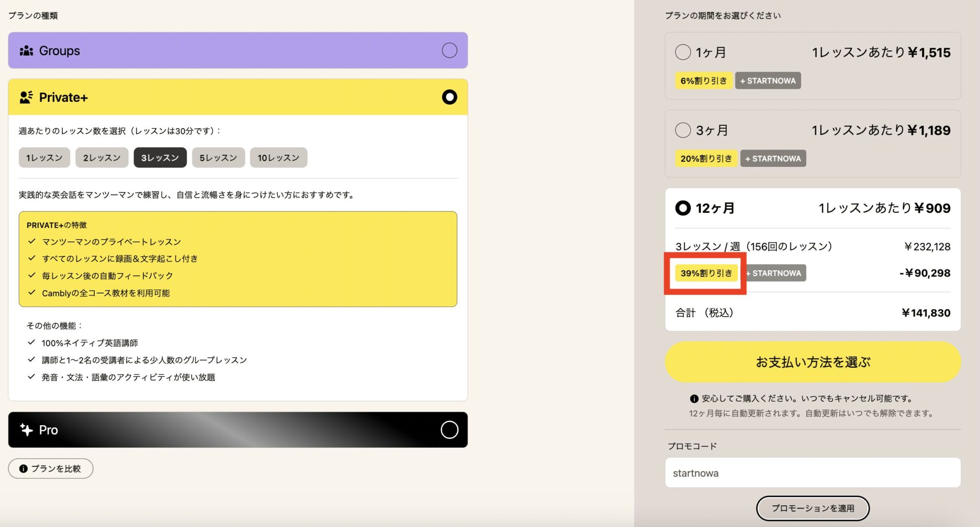Click the お支払い方法を選ぶ button
This screenshot has width=980, height=527.
pyautogui.click(x=813, y=362)
